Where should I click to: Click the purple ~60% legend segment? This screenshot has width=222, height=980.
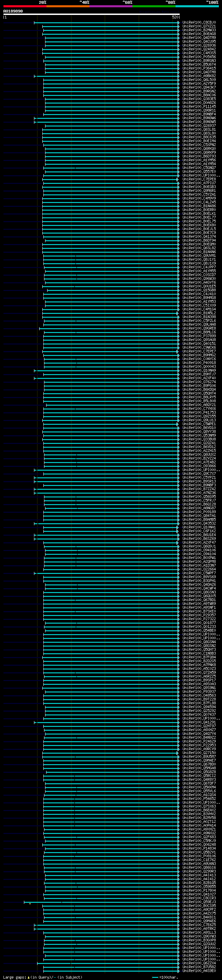click(x=111, y=6)
